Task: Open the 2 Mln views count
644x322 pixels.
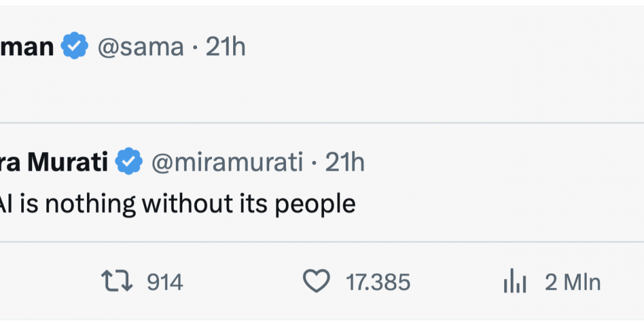Action: (x=573, y=283)
